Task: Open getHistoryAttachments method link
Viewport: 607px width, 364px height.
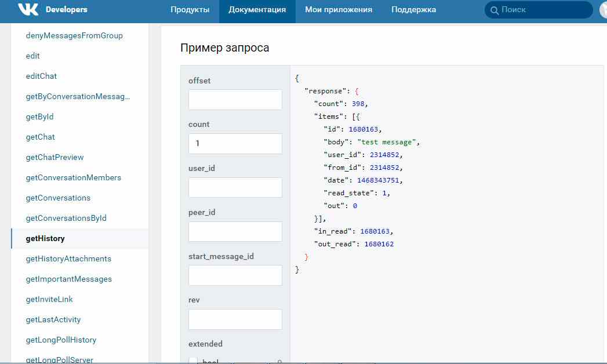Action: coord(68,259)
